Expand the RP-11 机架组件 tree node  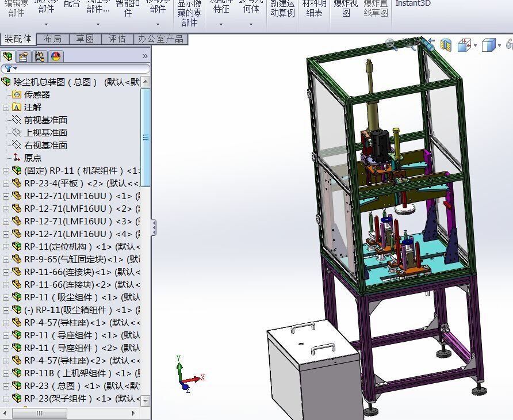point(6,170)
